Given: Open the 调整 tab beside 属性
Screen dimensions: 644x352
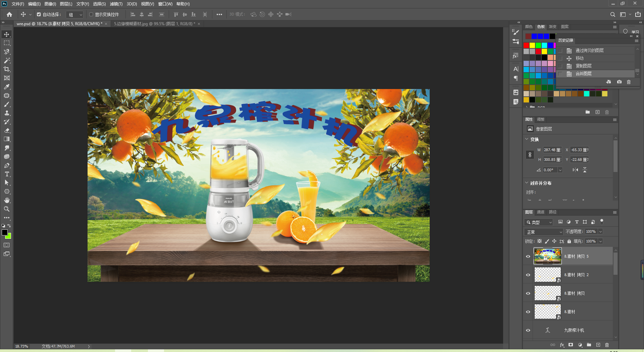Looking at the screenshot, I should click(541, 119).
